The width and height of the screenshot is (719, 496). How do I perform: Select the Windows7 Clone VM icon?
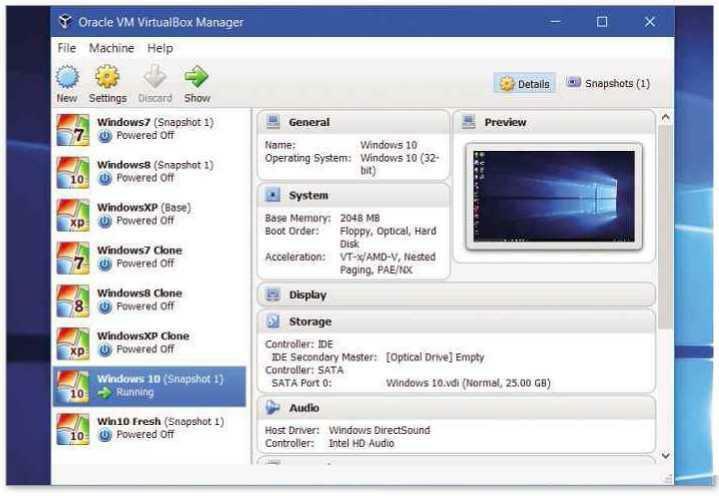tap(73, 258)
